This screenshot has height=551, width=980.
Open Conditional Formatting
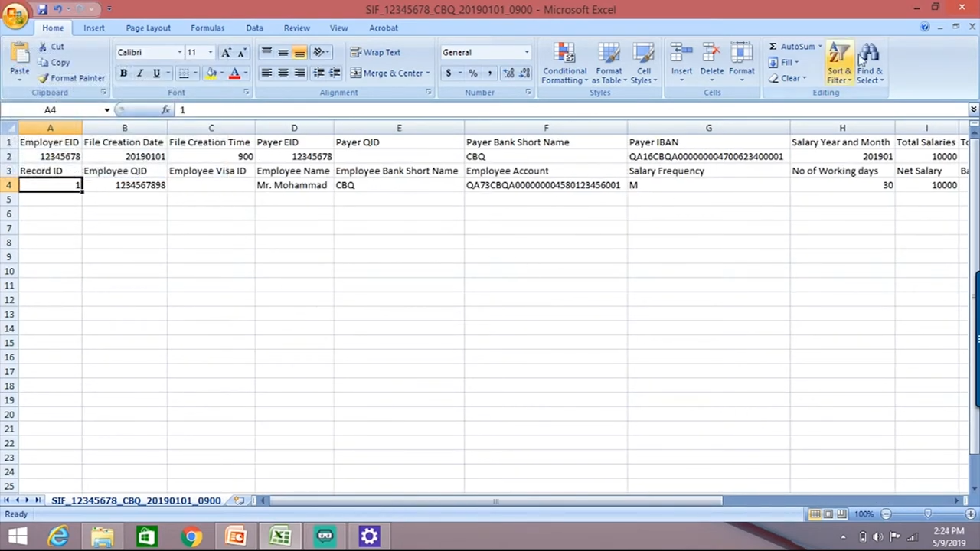point(564,63)
